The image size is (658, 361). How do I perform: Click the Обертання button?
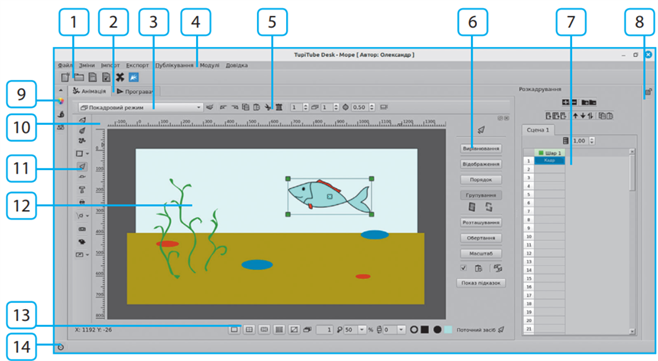click(x=481, y=238)
